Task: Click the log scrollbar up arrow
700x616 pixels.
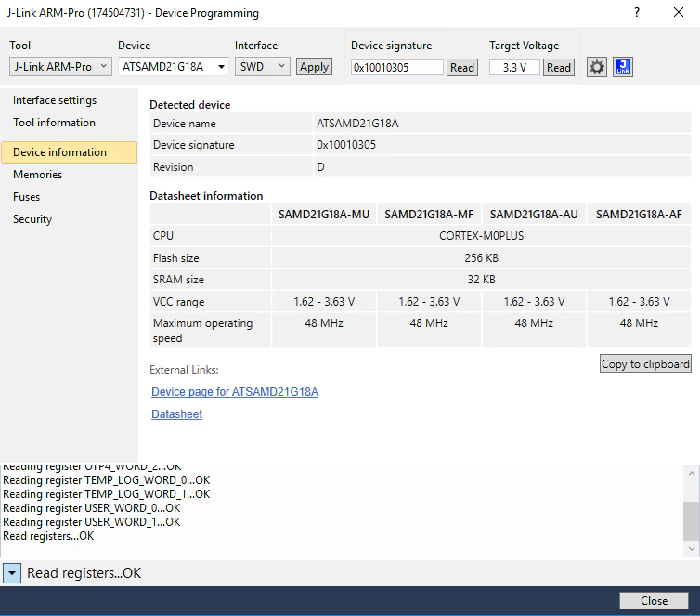Action: click(692, 473)
